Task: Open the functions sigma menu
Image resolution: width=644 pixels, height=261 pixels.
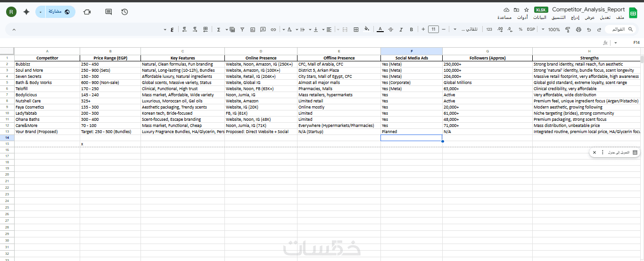Action: click(x=218, y=29)
